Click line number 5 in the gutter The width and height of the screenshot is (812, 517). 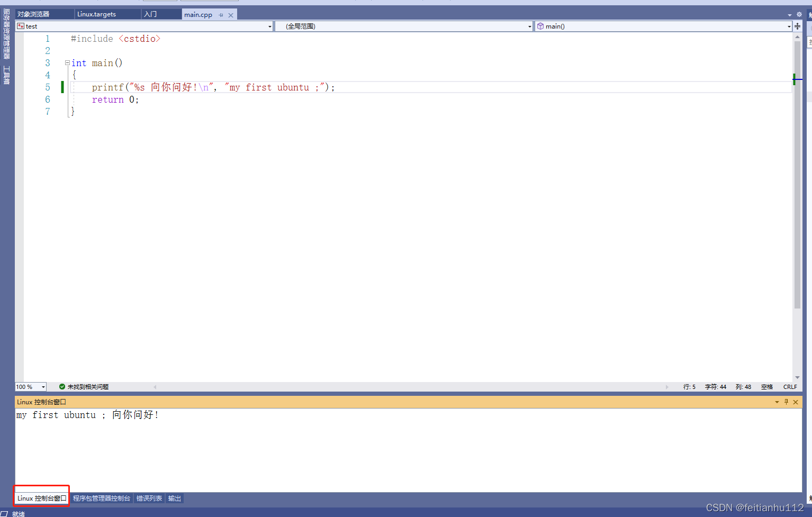(x=48, y=87)
